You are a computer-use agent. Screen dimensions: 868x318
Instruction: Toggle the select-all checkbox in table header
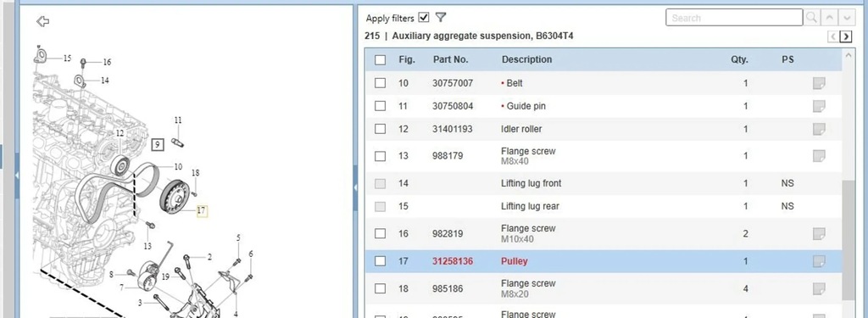pos(381,60)
